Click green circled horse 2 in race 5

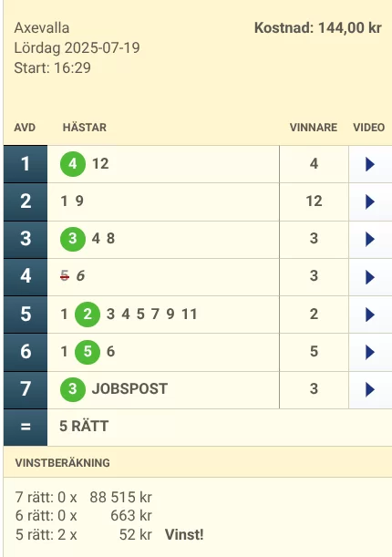click(88, 315)
